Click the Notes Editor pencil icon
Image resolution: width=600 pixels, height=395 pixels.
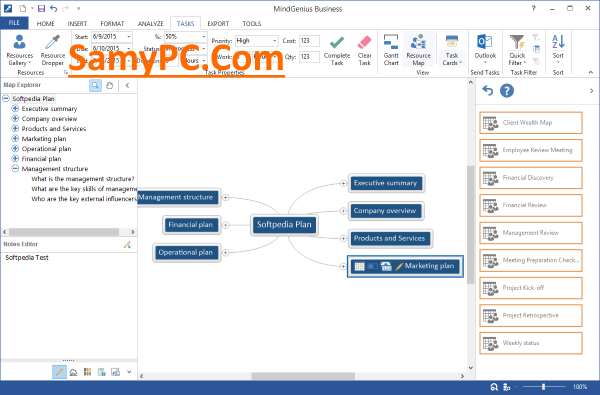(x=127, y=245)
